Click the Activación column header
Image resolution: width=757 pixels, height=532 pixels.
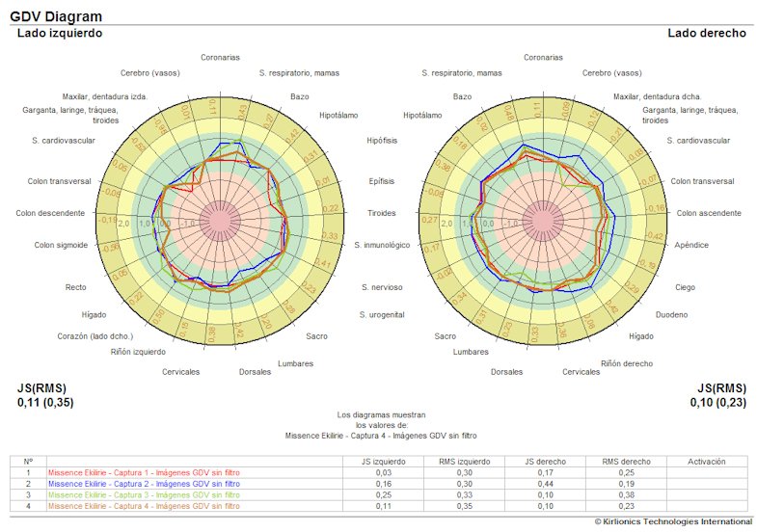point(706,462)
